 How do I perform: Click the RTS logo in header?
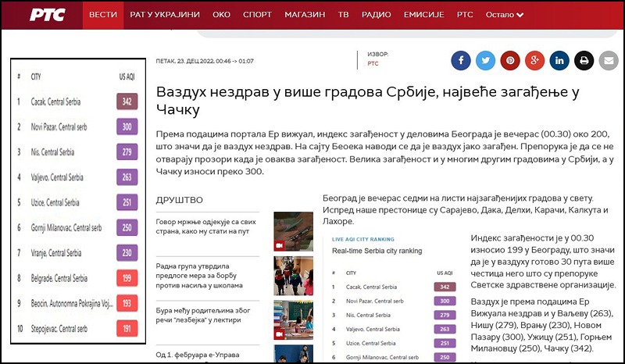[48, 15]
